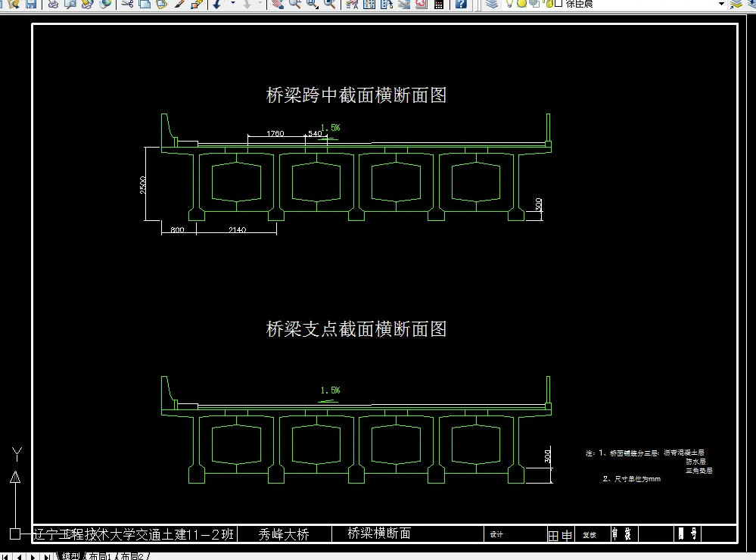Toggle freeze in current viewport icon
756x560 pixels.
point(534,4)
